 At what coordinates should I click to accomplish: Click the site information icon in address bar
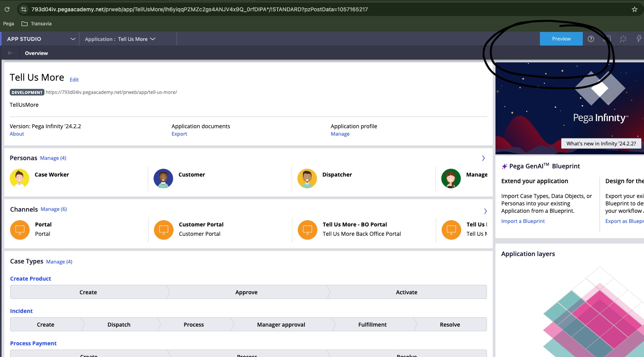coord(24,9)
